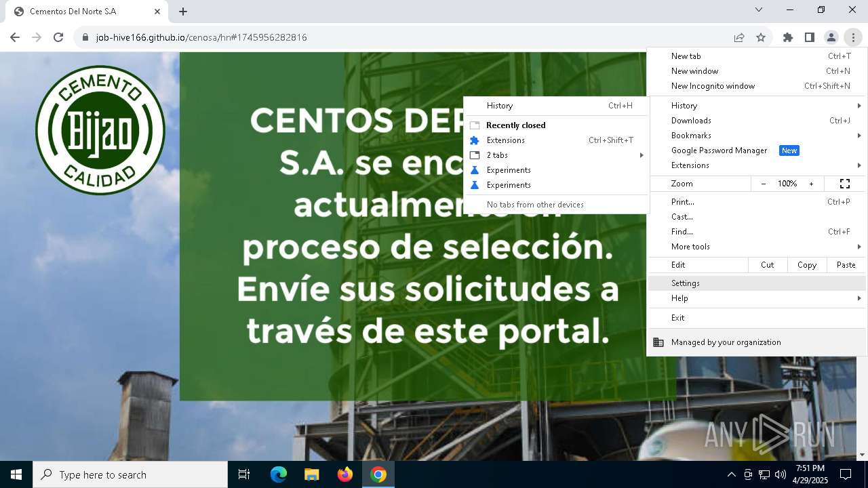868x488 pixels.
Task: Open the profile avatar icon
Action: 831,37
